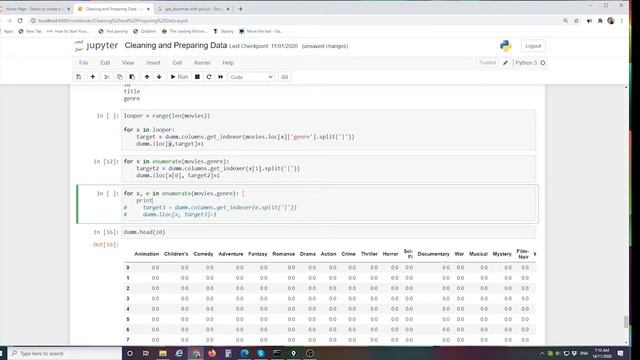Screen dimensions: 640x360
Task: Click the Documentary column header
Action: [433, 254]
